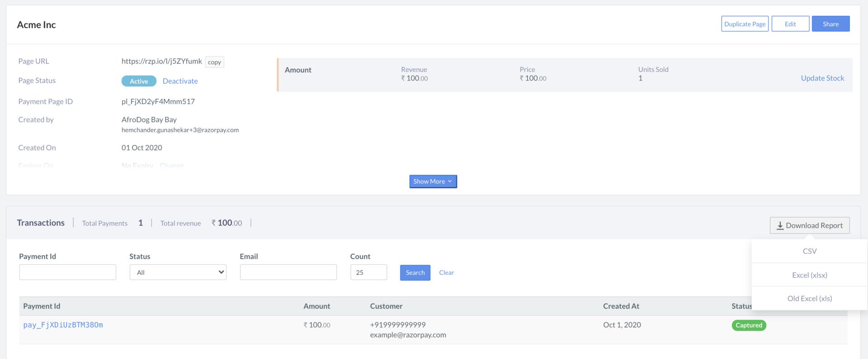Open the Status filter dropdown
This screenshot has width=868, height=359.
(x=178, y=272)
